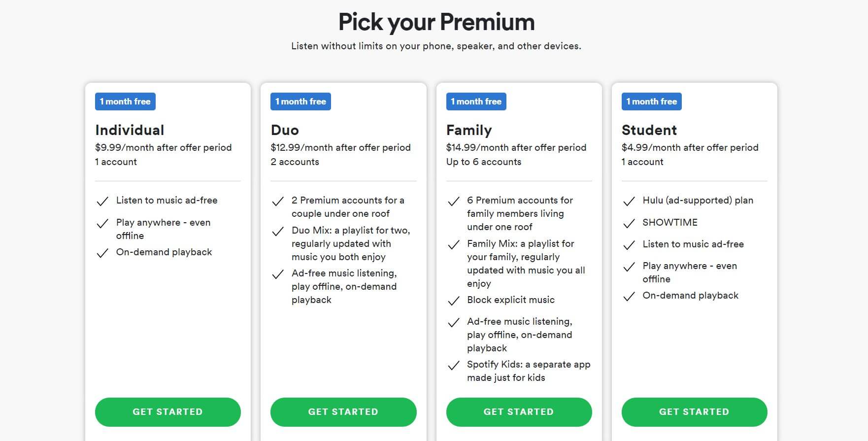The image size is (868, 441).
Task: Click checkmark next to Spotify Kids feature
Action: coord(453,365)
